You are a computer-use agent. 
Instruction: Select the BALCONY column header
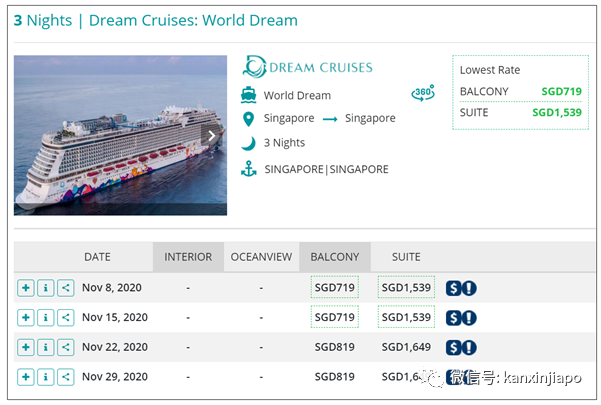(x=335, y=257)
